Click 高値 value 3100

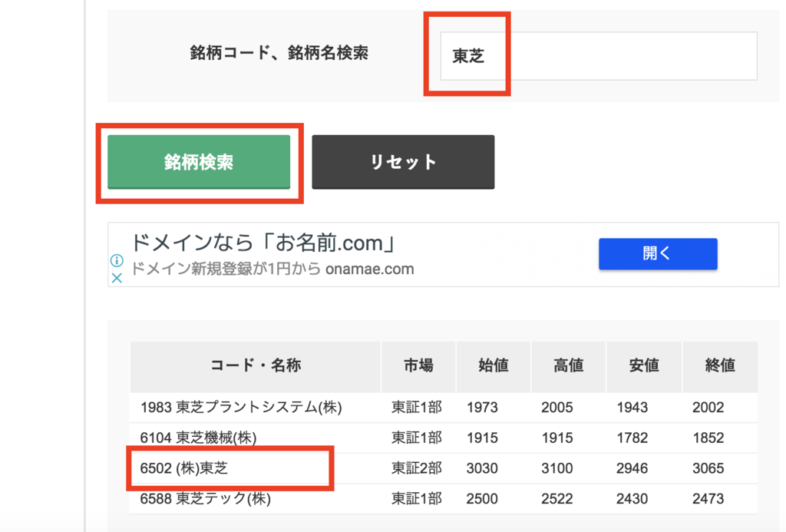(557, 468)
